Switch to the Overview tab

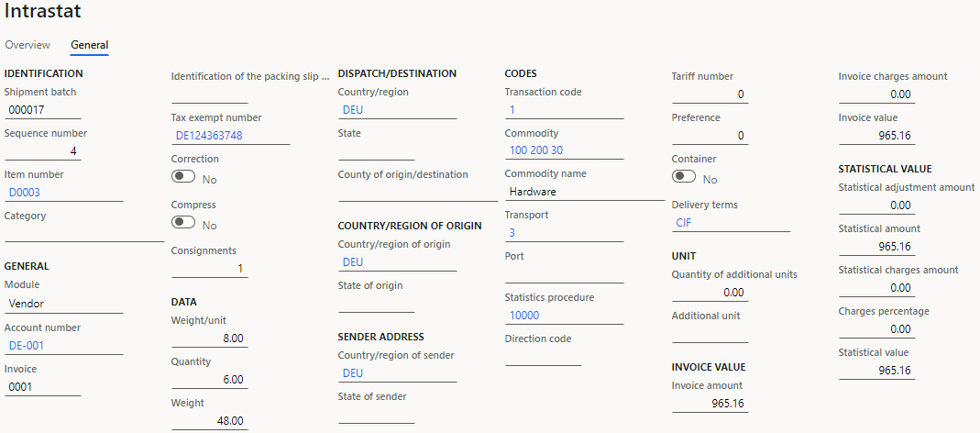[x=27, y=45]
